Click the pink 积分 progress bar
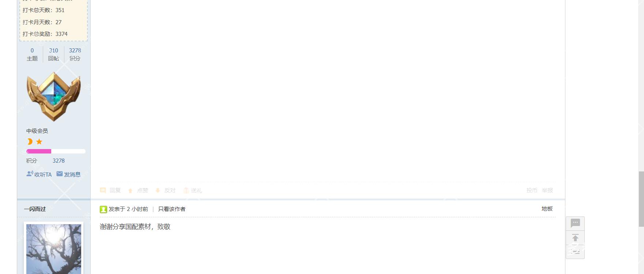Viewport: 644px width, 274px height. (56, 151)
